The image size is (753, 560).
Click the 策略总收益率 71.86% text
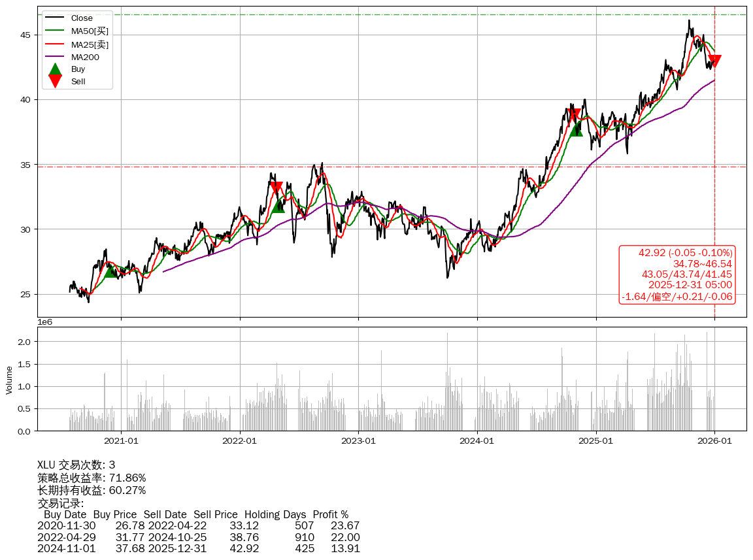point(92,478)
